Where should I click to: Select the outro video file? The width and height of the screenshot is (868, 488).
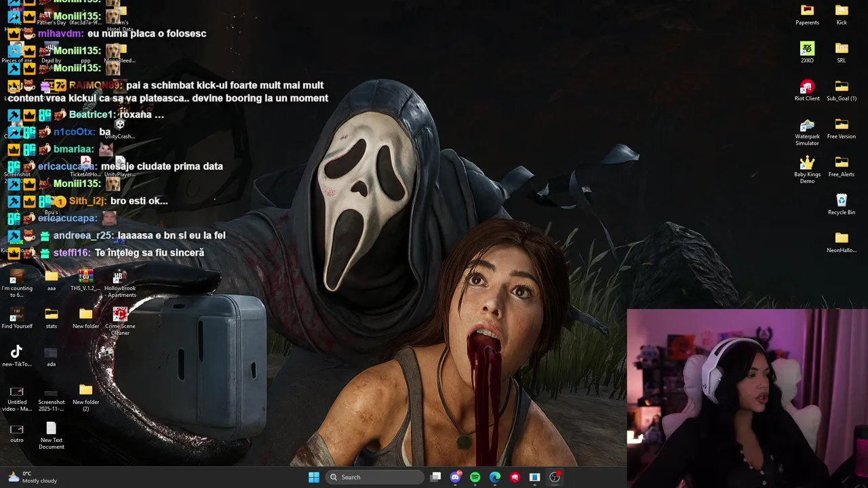[17, 432]
